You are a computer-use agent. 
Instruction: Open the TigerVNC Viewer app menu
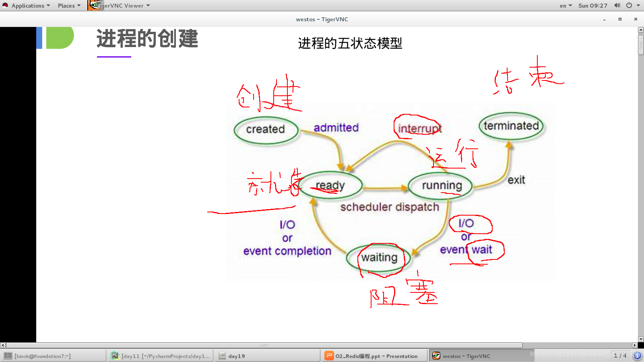click(x=119, y=6)
